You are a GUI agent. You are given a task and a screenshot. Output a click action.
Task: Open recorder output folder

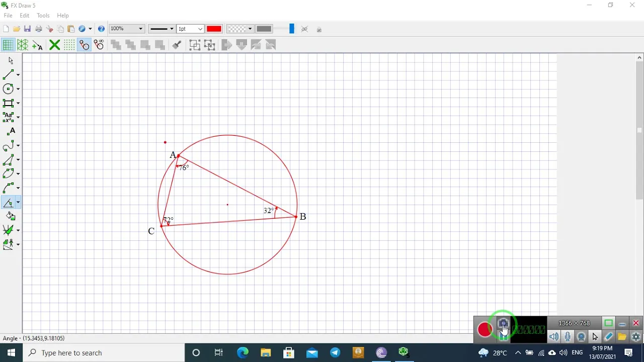(x=622, y=337)
